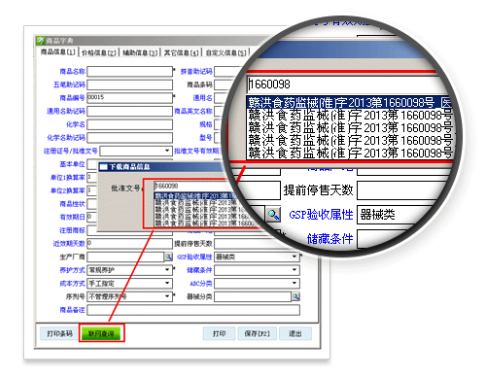The width and height of the screenshot is (492, 389).
Task: Switch to the 辅助信息(3) tab
Action: pyautogui.click(x=140, y=53)
